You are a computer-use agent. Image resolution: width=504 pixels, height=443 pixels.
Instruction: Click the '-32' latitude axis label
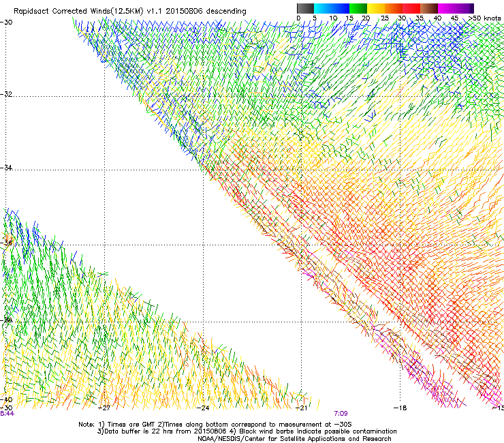(6, 94)
